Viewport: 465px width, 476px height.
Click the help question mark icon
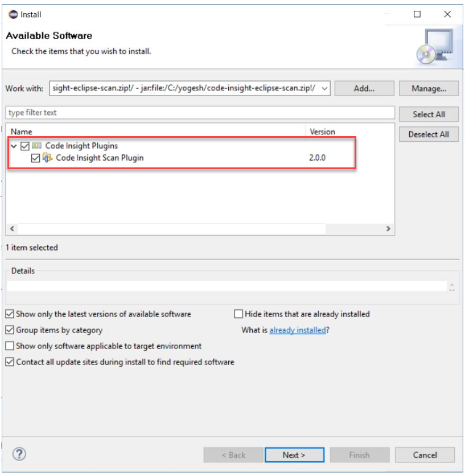tap(19, 454)
